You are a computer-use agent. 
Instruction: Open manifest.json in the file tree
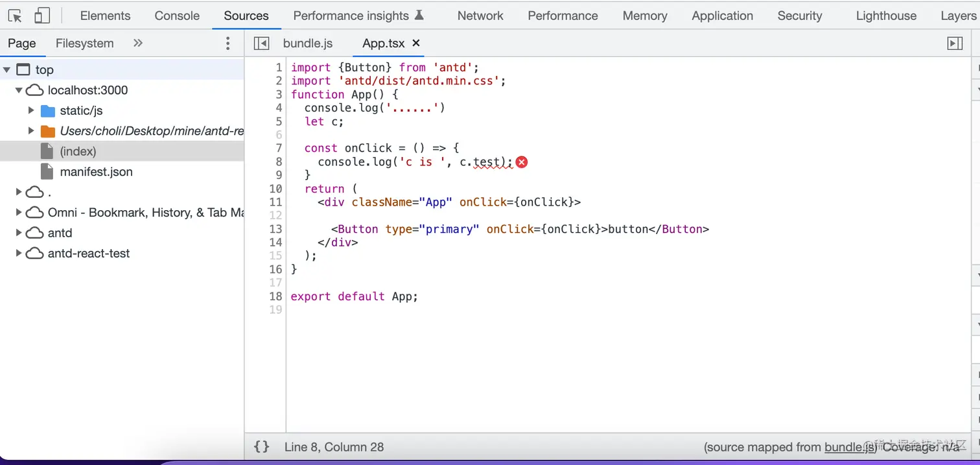96,172
